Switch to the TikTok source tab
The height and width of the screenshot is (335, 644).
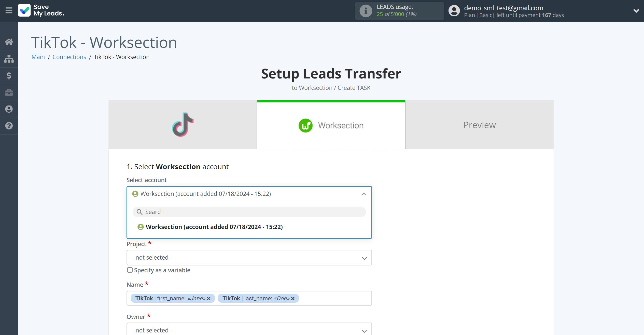tap(183, 125)
